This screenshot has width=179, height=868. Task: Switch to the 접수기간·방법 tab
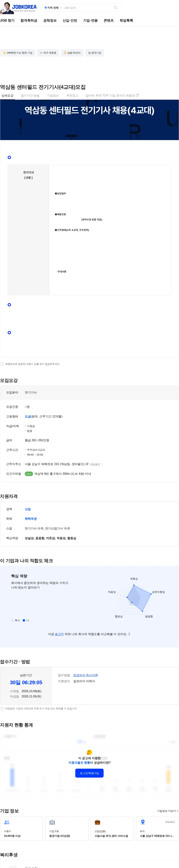click(x=30, y=96)
